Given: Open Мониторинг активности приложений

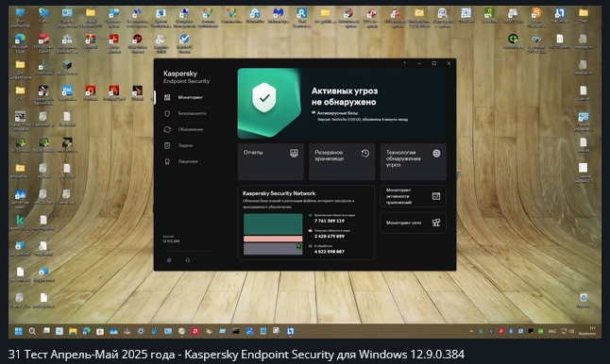Looking at the screenshot, I should coord(414,196).
